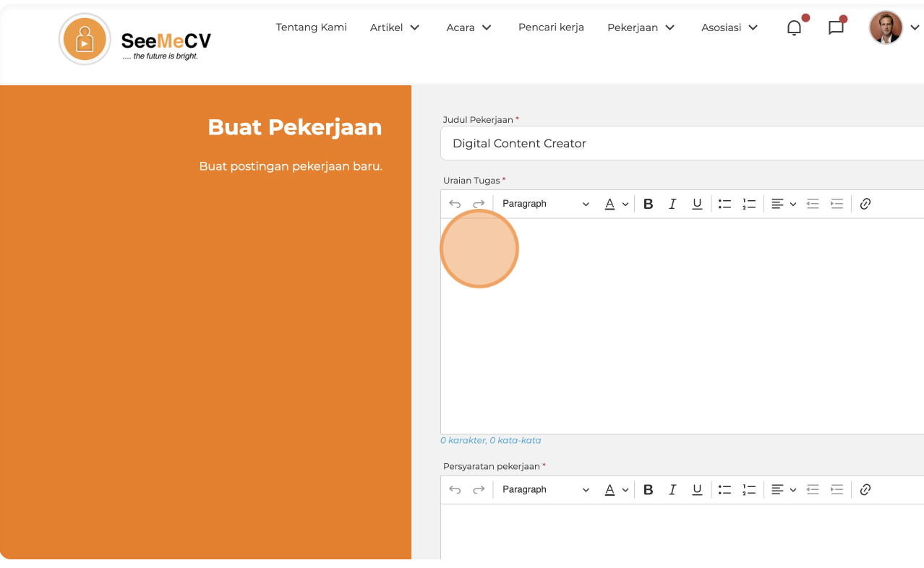Open font color picker in Persyaratan pekerjaan

(617, 490)
